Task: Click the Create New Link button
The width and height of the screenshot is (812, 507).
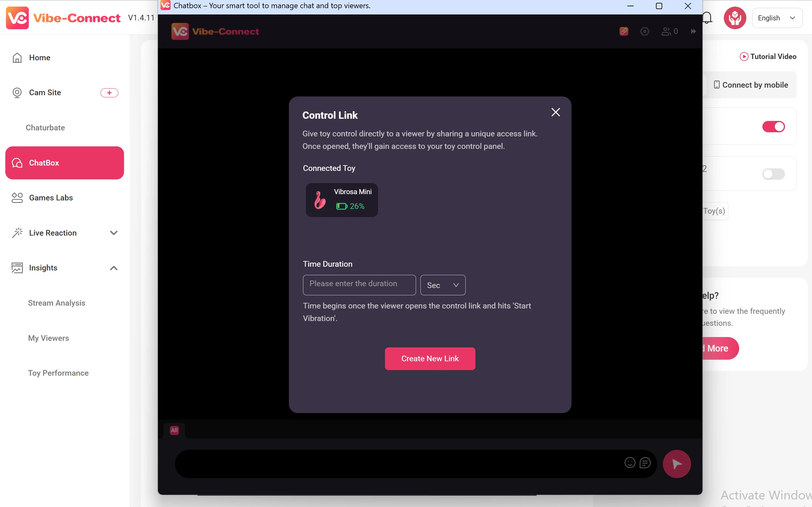Action: 430,359
